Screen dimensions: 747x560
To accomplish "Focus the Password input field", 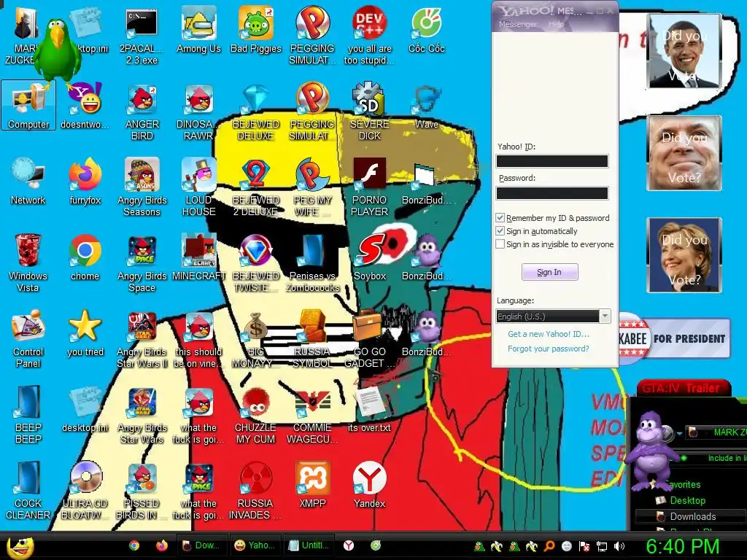I will 552,192.
